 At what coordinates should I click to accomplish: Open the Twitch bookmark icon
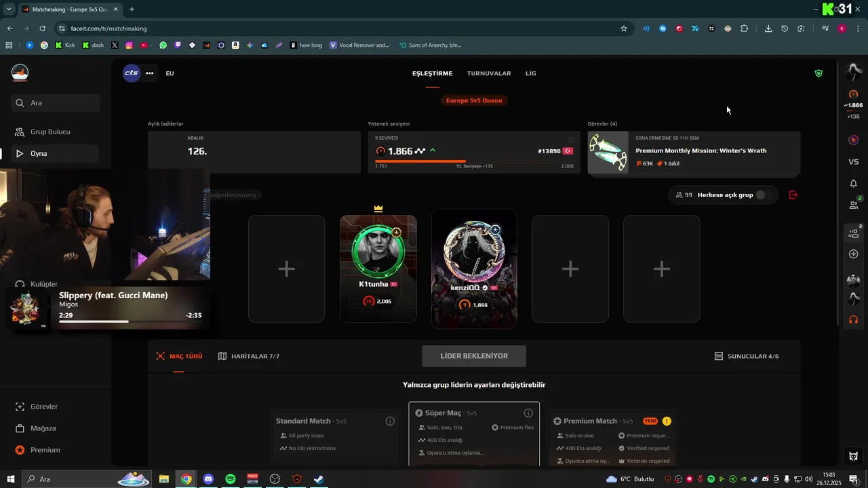[178, 45]
